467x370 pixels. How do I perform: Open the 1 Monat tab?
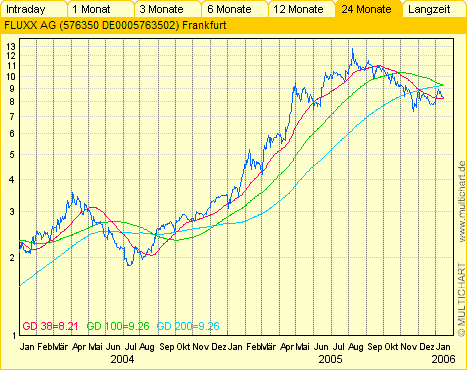point(101,9)
